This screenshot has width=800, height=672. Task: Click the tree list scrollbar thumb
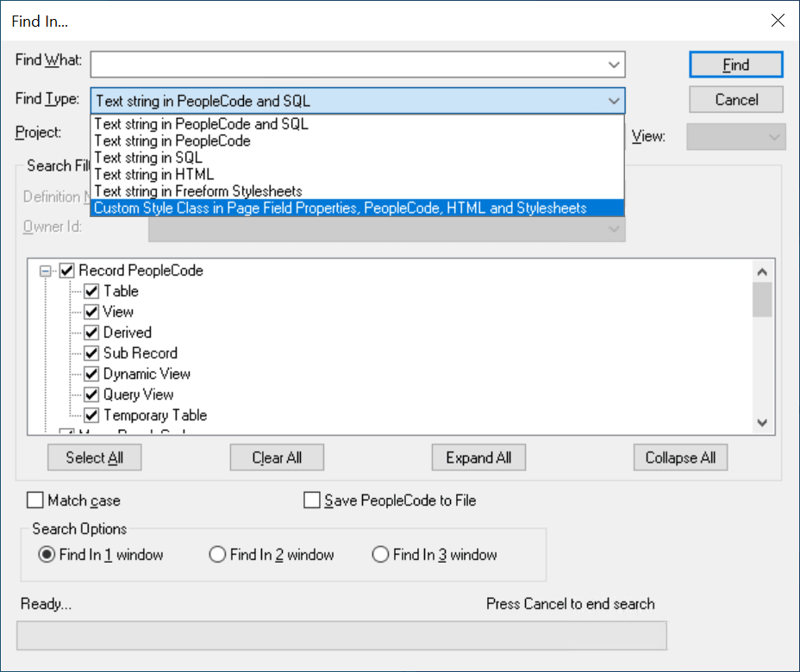tap(762, 300)
